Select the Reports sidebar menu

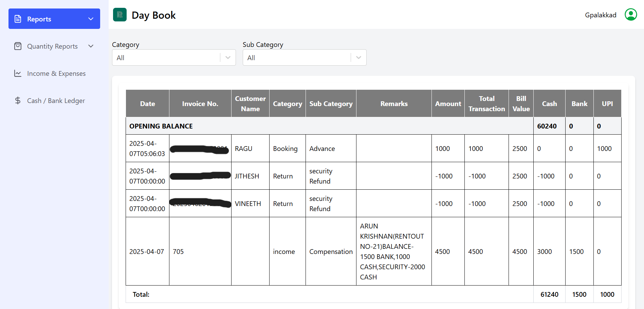(54, 19)
